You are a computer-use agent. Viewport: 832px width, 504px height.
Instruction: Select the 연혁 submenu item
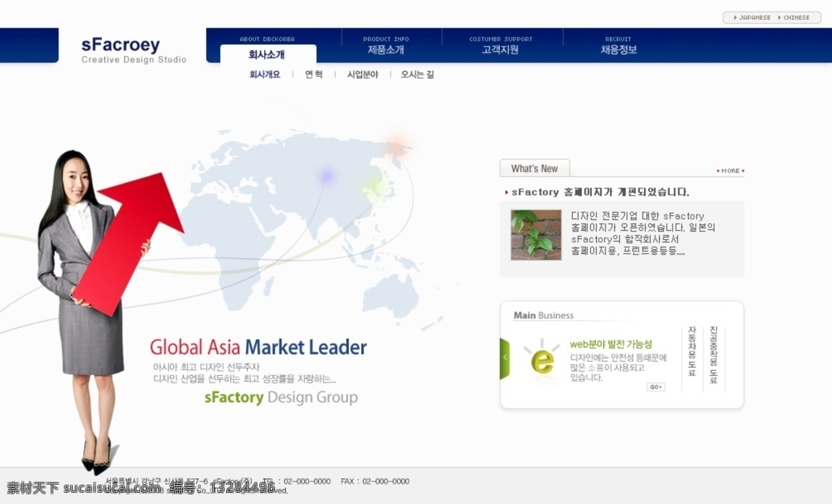point(313,74)
